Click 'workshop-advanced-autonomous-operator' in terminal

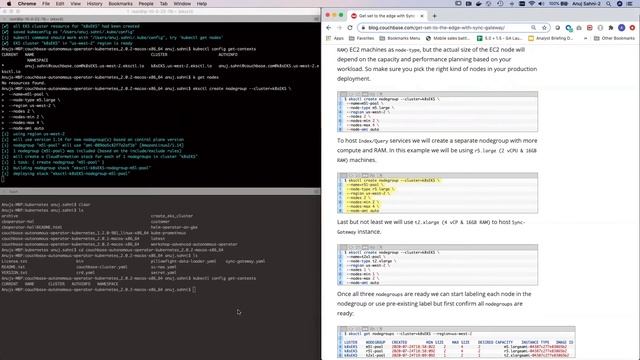point(194,244)
